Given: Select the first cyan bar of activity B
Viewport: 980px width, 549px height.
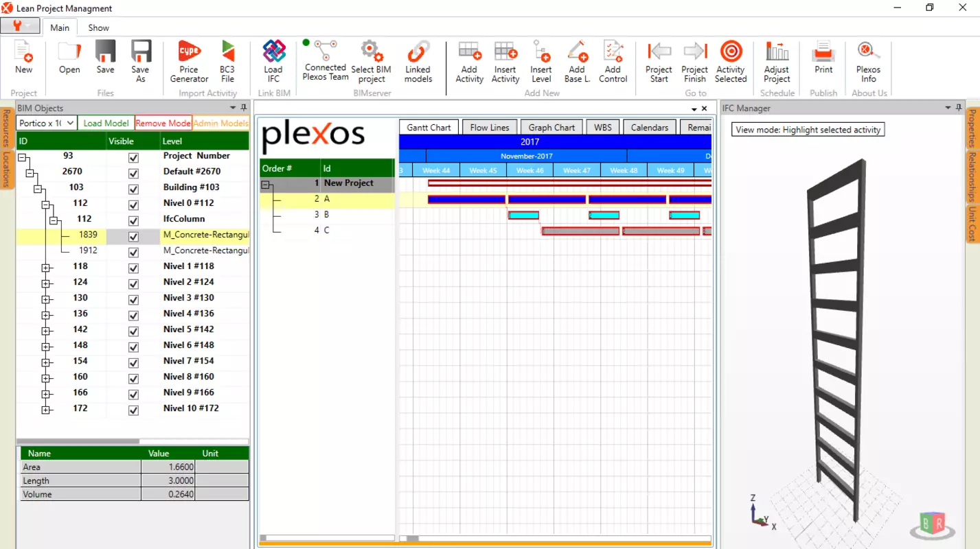Looking at the screenshot, I should click(523, 215).
